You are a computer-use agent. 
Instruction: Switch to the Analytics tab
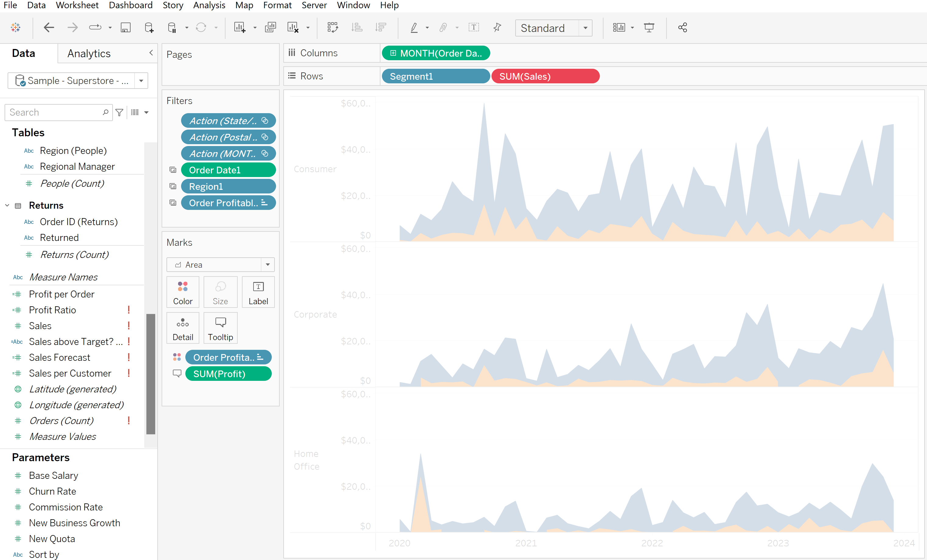pos(89,54)
